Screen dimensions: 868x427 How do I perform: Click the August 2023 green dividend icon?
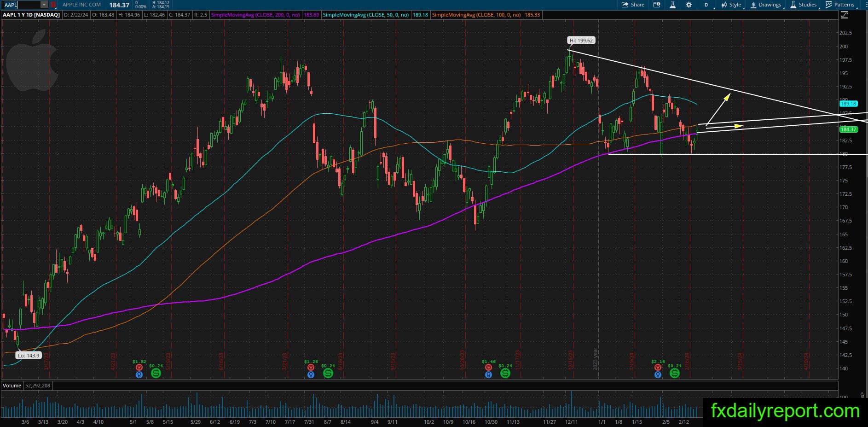pos(328,373)
